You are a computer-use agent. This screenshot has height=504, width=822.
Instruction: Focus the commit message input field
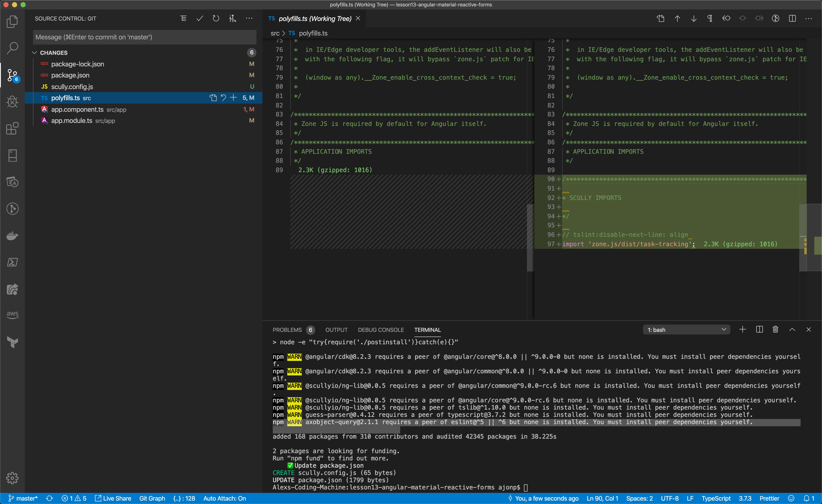pos(144,37)
